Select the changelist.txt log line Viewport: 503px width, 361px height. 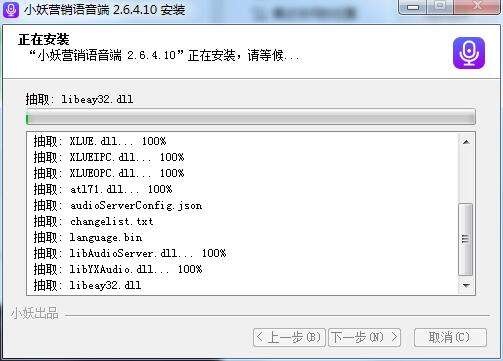93,221
